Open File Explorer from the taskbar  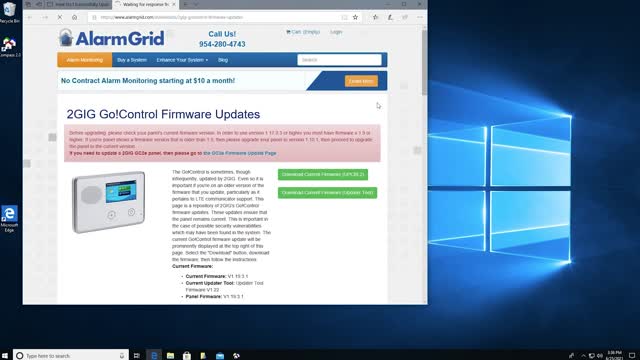[x=170, y=356]
